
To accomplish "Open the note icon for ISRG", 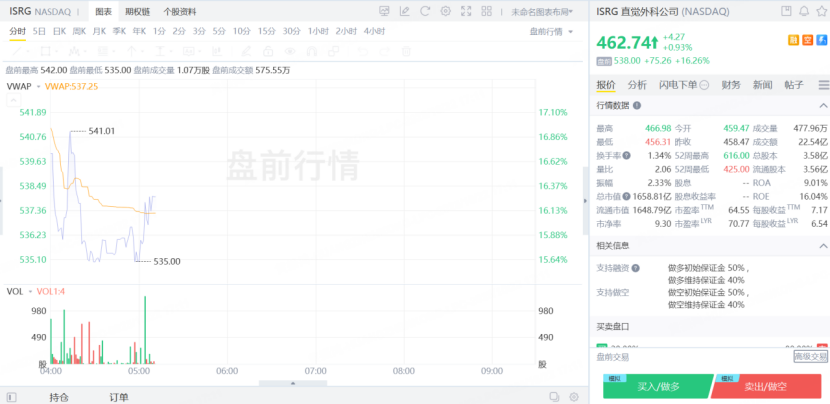I will pos(787,11).
